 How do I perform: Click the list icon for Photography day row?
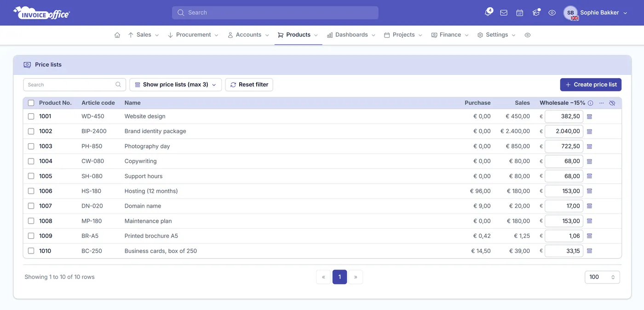coord(590,147)
